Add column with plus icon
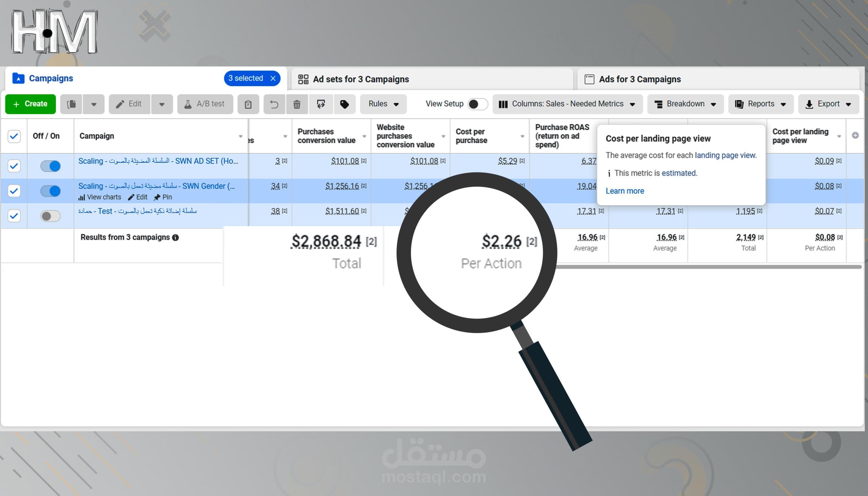Image resolution: width=868 pixels, height=496 pixels. point(855,135)
